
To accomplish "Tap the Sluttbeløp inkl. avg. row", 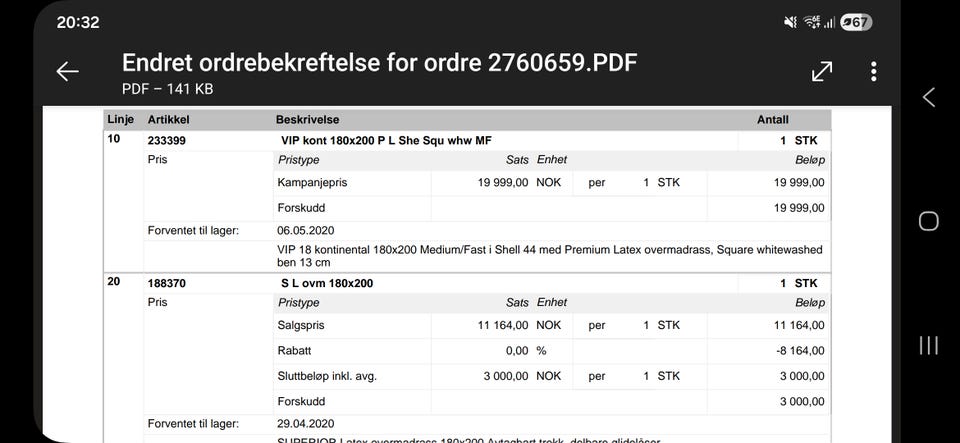I will [326, 376].
